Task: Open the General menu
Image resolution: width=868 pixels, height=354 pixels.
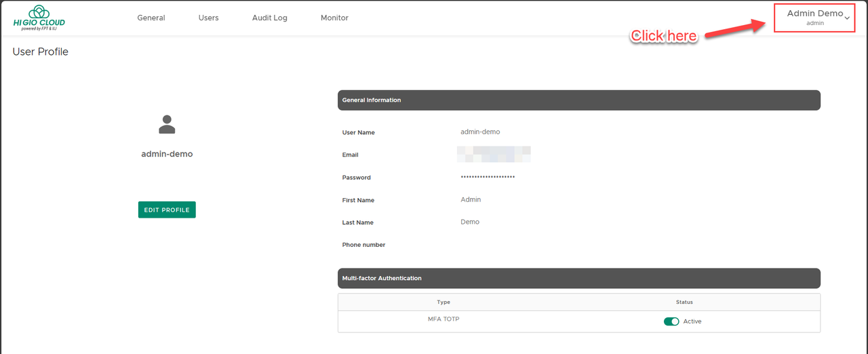Action: (x=151, y=18)
